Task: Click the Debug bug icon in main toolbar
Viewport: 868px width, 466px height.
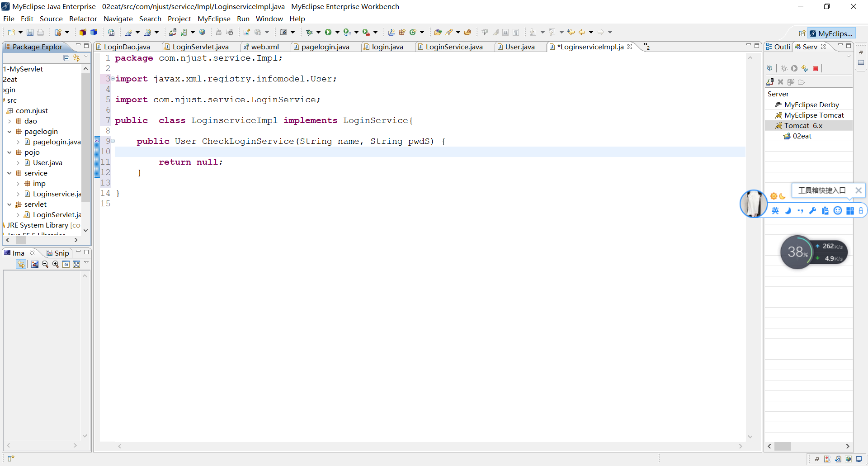Action: (309, 32)
